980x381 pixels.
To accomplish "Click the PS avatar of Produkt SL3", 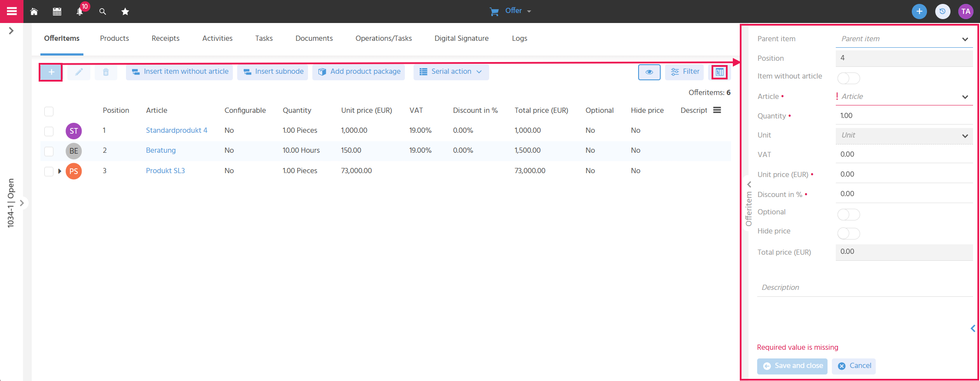I will 74,171.
